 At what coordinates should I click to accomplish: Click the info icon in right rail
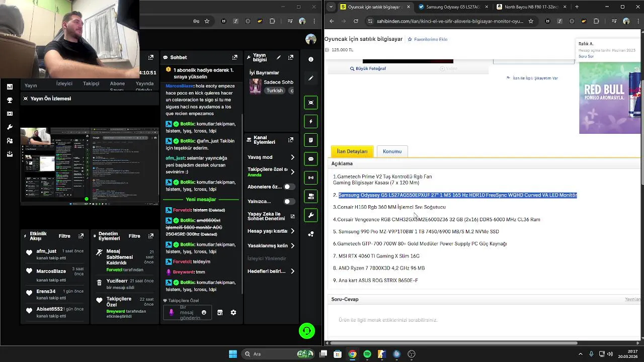point(311,59)
